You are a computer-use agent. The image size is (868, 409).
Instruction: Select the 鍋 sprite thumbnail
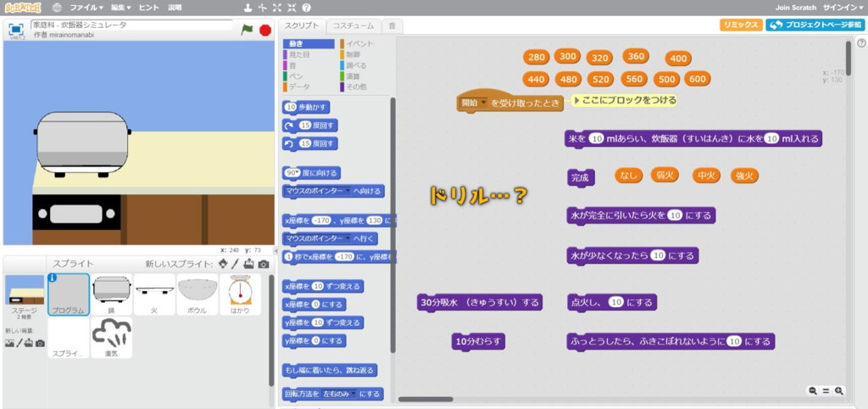[111, 294]
